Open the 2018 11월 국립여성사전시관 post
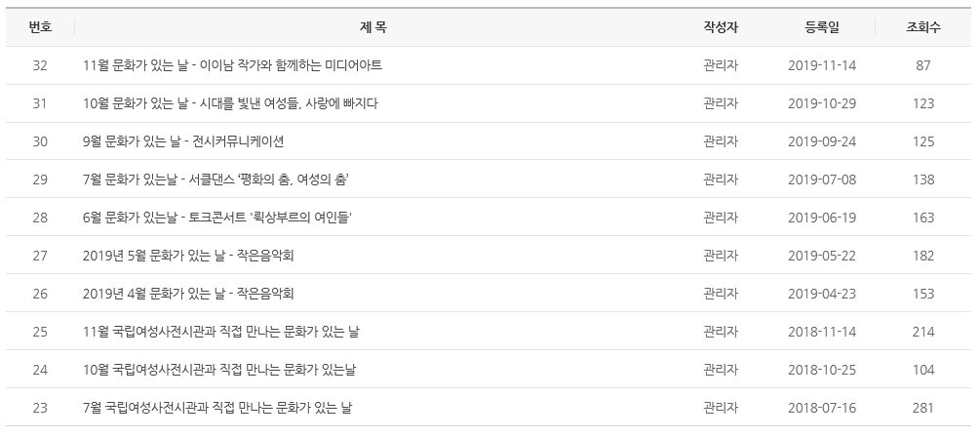The width and height of the screenshot is (980, 438). tap(221, 332)
